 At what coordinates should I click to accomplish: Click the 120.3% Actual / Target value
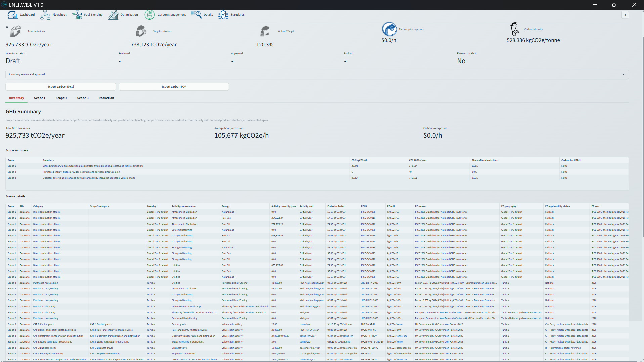click(265, 45)
